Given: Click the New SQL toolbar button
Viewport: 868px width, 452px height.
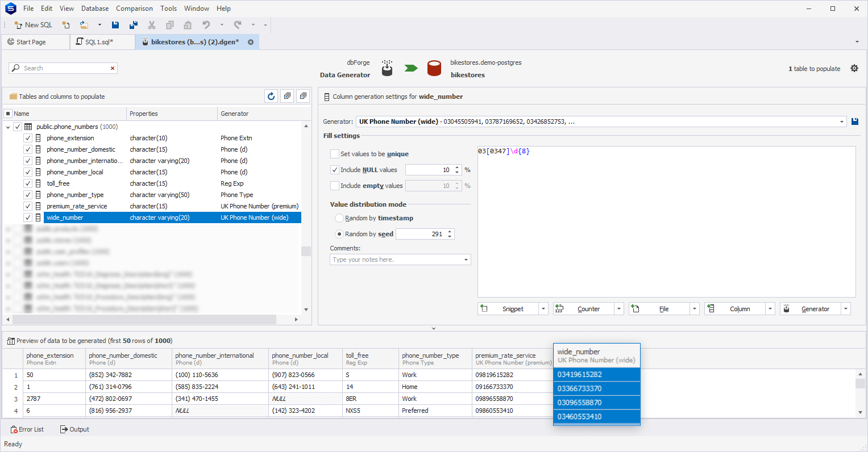Looking at the screenshot, I should tap(33, 25).
